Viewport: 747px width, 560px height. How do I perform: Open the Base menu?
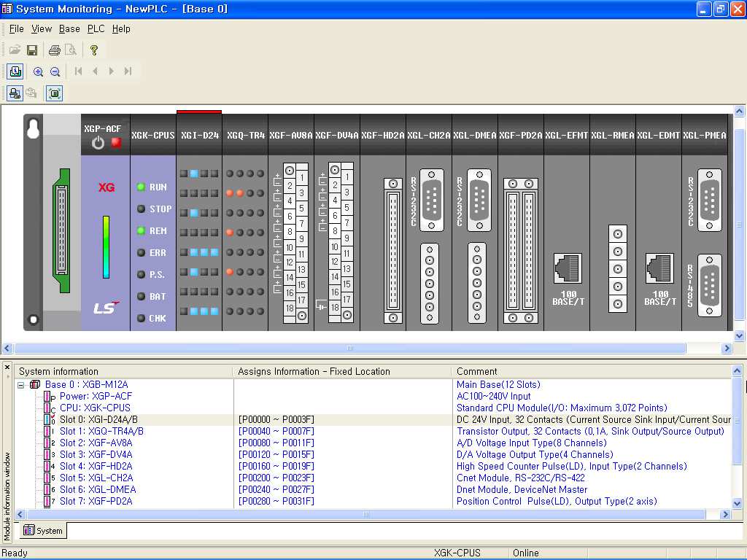click(69, 28)
